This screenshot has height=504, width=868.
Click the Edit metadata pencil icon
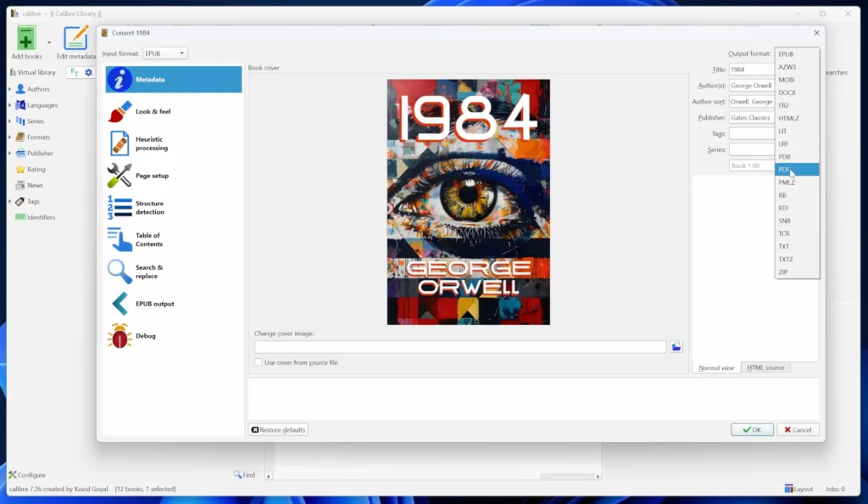click(75, 38)
